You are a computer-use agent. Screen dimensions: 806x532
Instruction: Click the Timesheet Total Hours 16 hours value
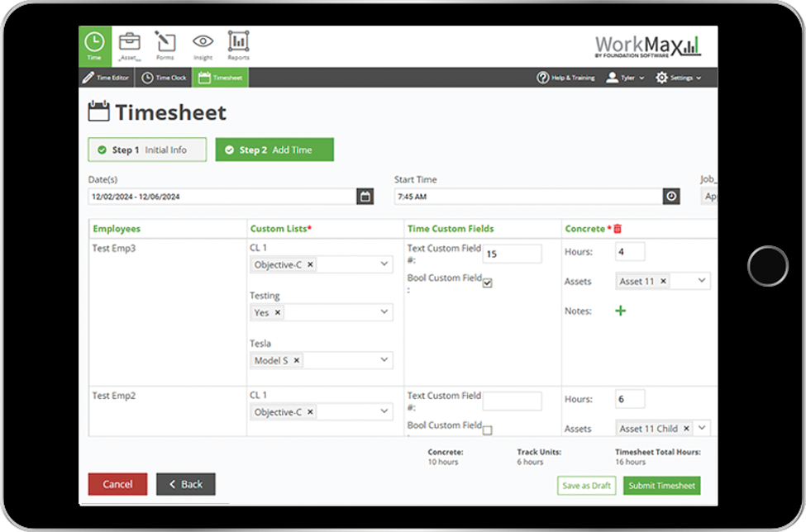click(x=630, y=462)
